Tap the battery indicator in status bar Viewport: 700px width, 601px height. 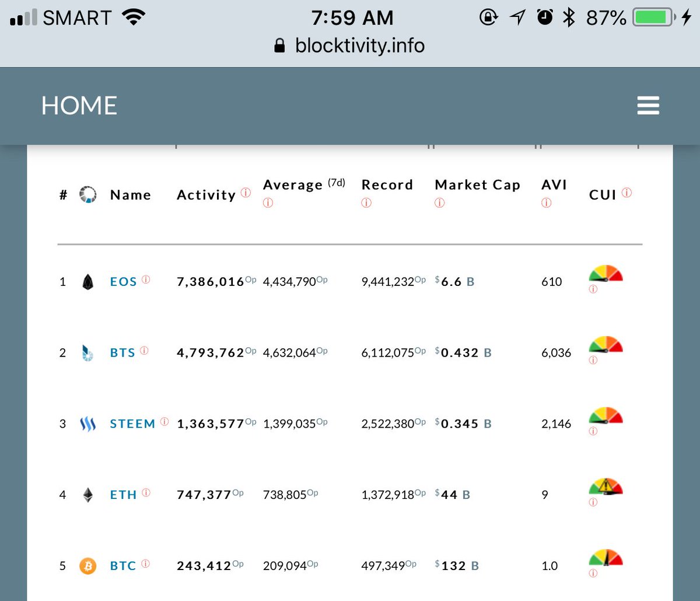654,18
